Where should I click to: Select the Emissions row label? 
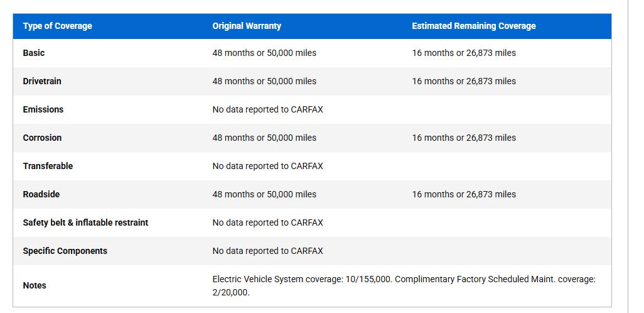tap(43, 109)
